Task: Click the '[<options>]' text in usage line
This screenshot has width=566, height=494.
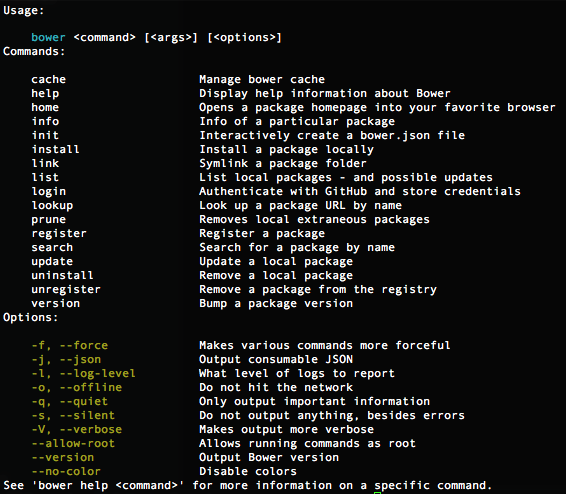Action: (244, 38)
